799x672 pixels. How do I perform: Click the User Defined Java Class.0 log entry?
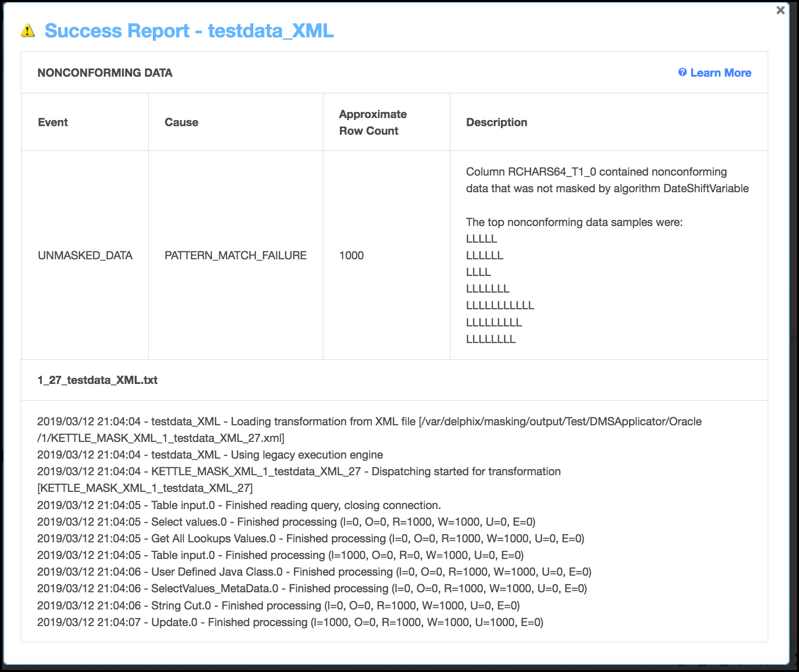(x=314, y=572)
